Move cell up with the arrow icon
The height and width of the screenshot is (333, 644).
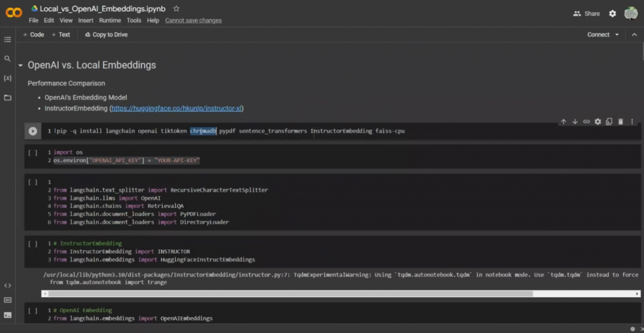coord(563,121)
